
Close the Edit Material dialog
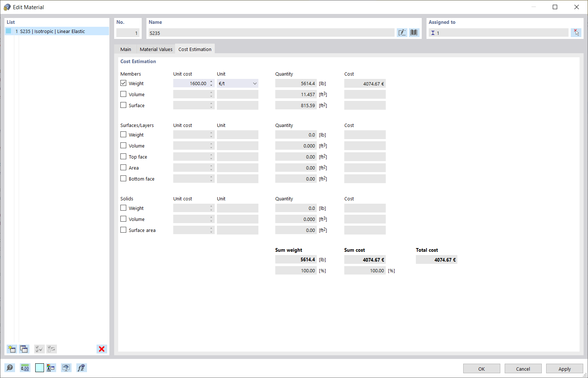[577, 7]
